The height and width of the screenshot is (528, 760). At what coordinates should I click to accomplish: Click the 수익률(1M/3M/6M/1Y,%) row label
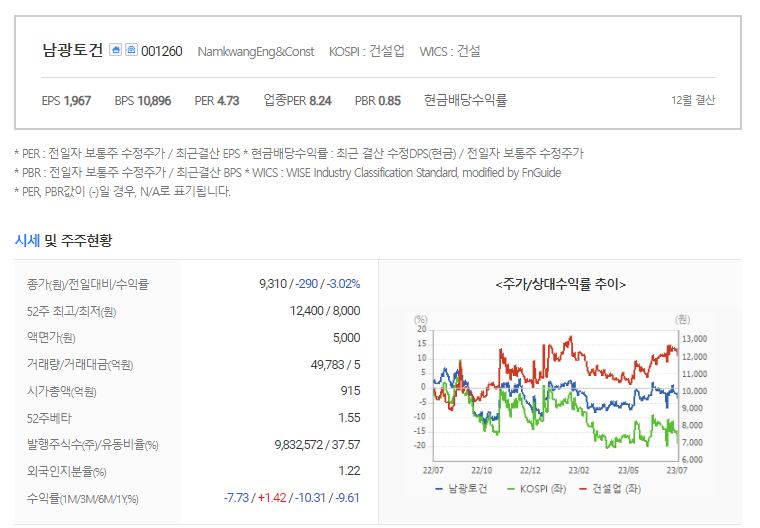tap(82, 498)
